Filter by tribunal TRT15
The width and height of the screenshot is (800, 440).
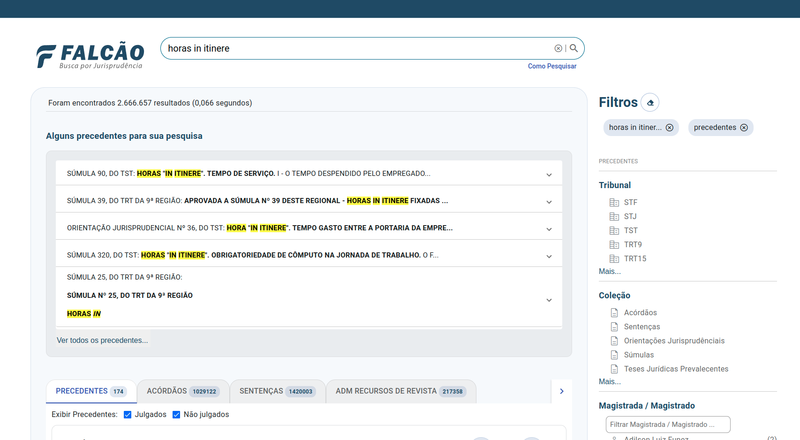(635, 259)
